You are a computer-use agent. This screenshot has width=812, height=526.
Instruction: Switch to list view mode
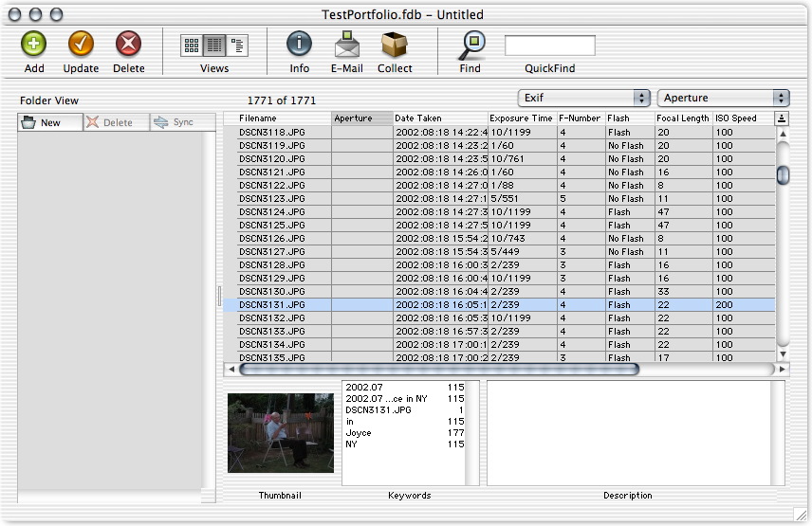214,45
